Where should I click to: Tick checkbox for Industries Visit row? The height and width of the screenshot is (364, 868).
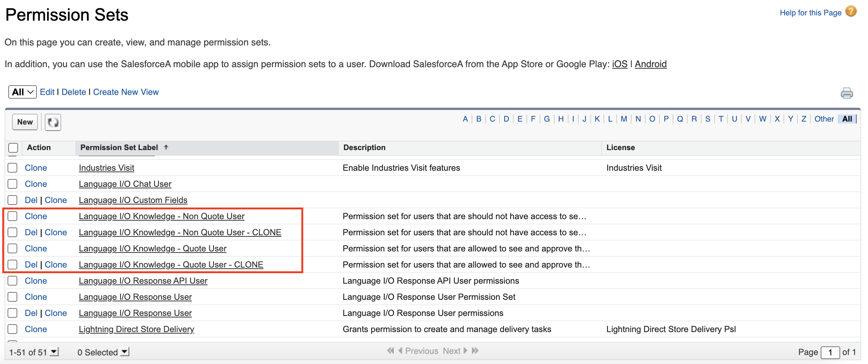(13, 168)
